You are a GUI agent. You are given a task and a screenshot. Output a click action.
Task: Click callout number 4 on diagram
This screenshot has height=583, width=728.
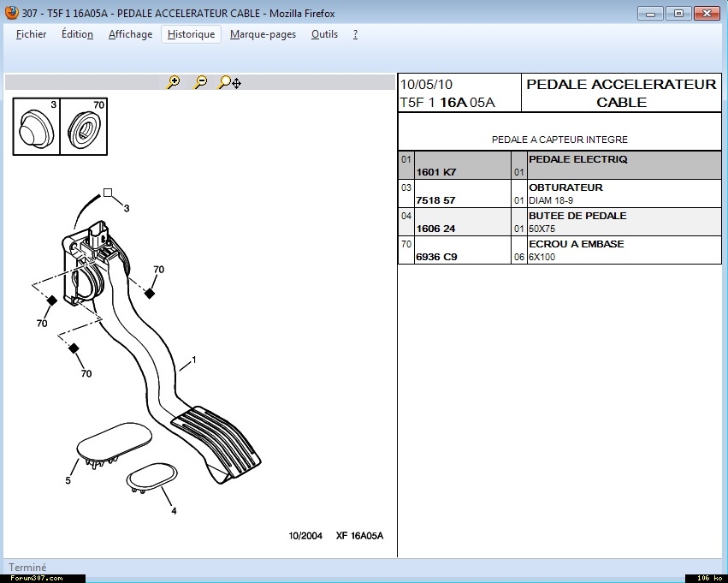click(174, 511)
